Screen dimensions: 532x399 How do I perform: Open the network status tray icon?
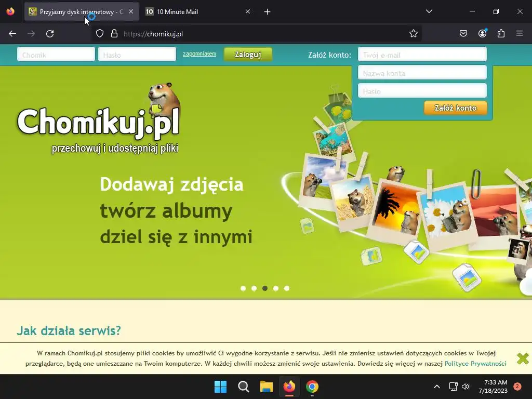453,387
